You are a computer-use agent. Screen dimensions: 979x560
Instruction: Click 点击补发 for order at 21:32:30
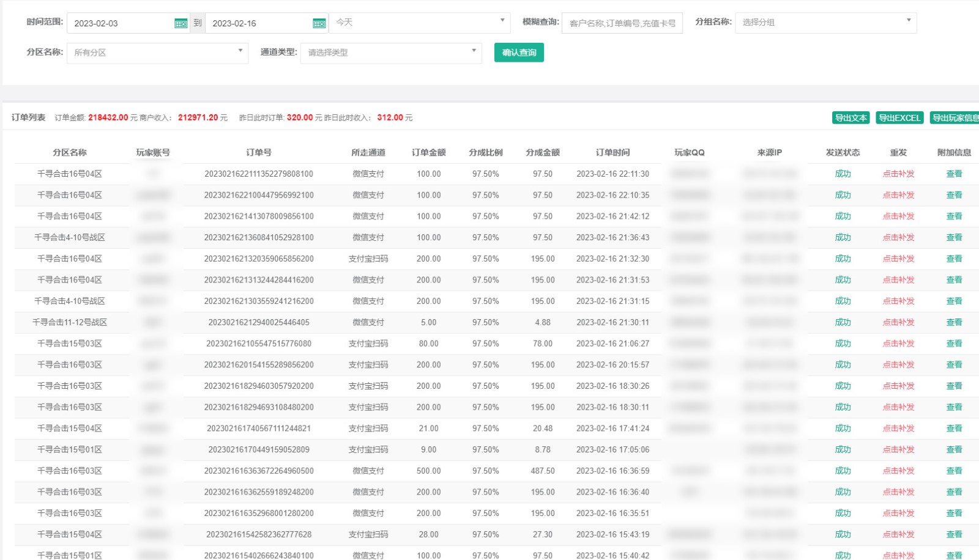[898, 259]
